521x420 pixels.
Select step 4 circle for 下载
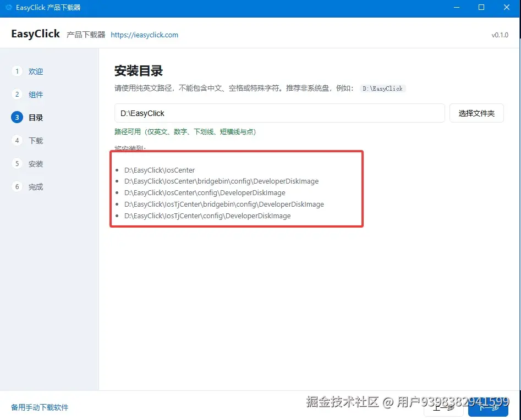[17, 140]
